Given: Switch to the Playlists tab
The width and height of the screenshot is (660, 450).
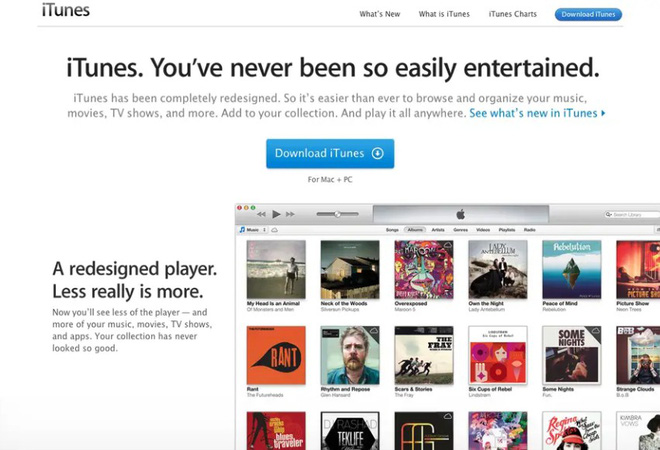Looking at the screenshot, I should click(507, 230).
